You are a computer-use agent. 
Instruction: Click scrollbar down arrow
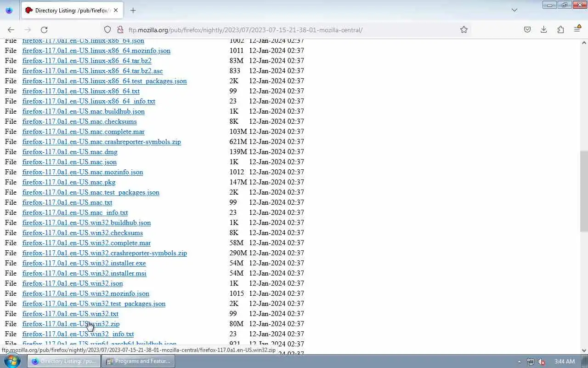(584, 351)
